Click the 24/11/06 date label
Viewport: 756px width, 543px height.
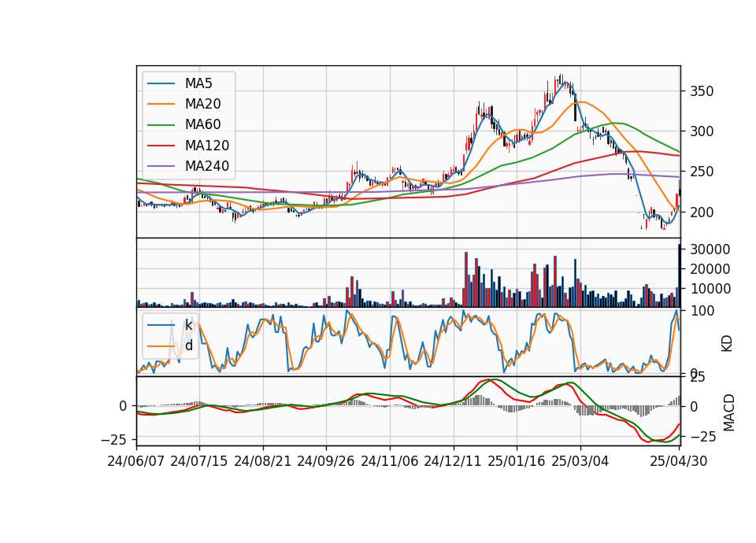(x=390, y=461)
